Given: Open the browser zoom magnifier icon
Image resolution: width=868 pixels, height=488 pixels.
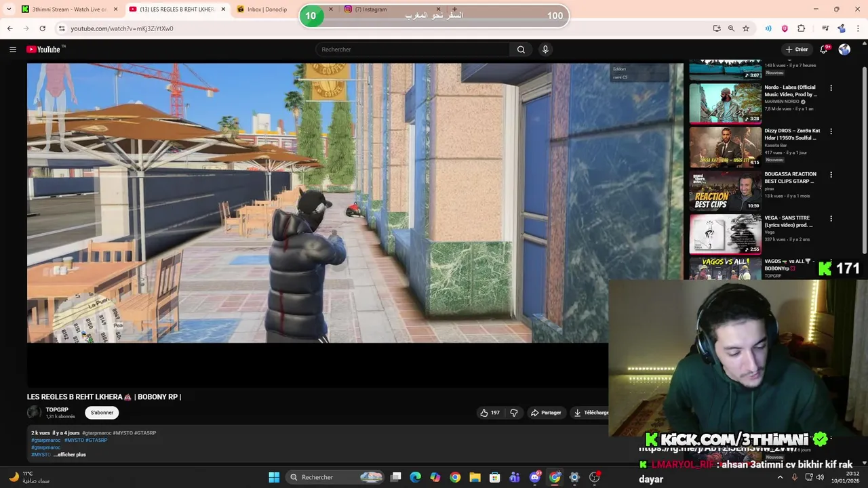Looking at the screenshot, I should point(731,28).
